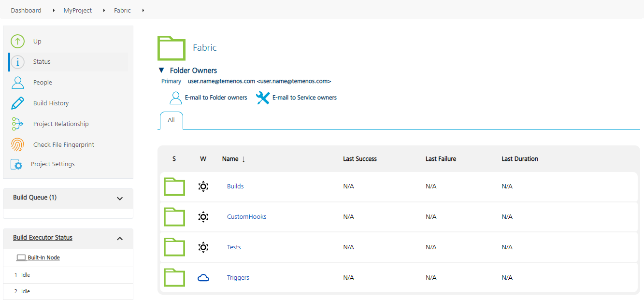Collapse the Folder Owners section triangle
644x300 pixels.
(x=162, y=71)
